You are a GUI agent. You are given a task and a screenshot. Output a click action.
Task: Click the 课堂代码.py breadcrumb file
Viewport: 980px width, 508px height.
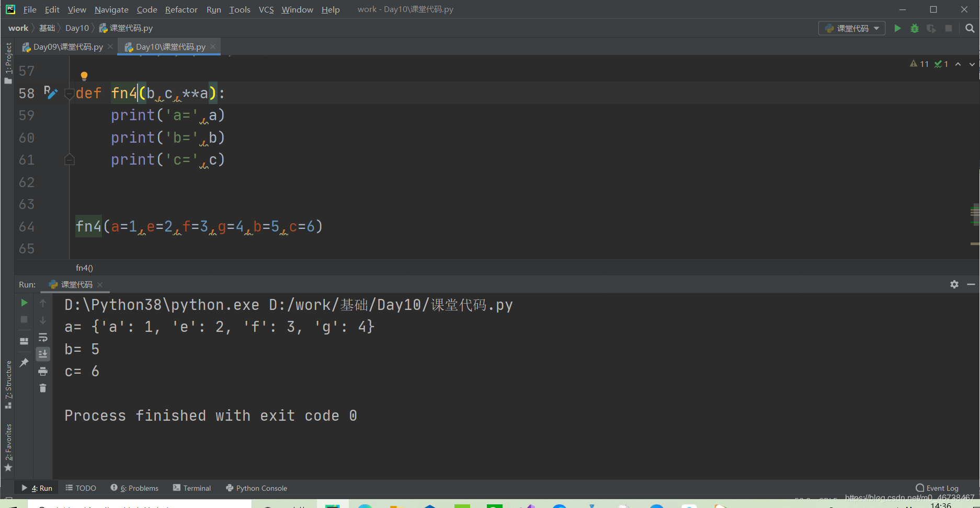point(126,28)
